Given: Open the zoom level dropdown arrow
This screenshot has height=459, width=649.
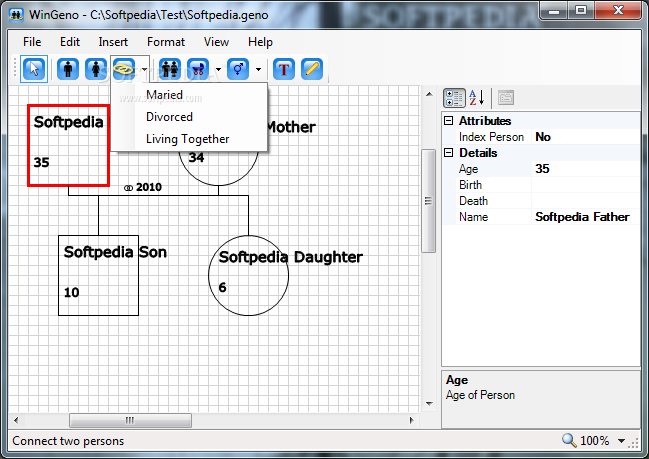Looking at the screenshot, I should [621, 441].
